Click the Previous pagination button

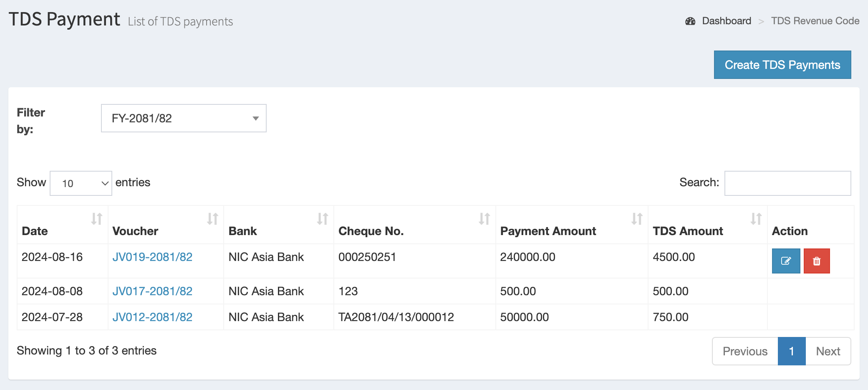(x=745, y=351)
